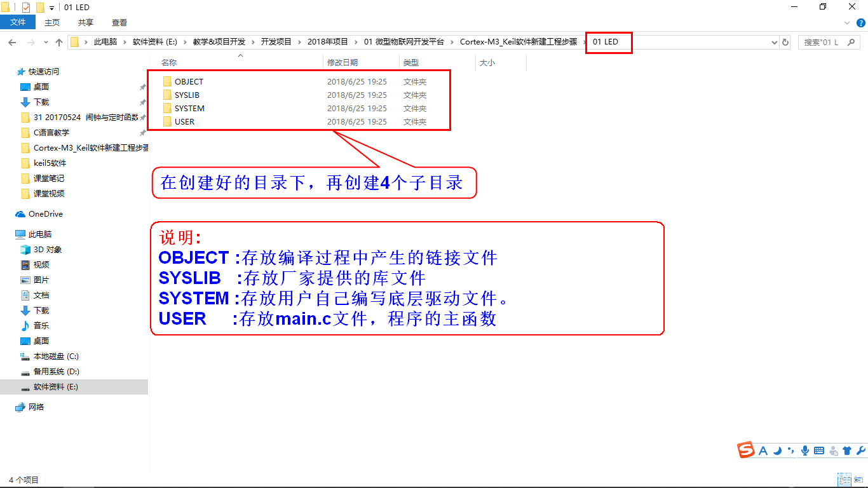Switch to the 查看 ribbon tab
Image resolution: width=868 pixels, height=488 pixels.
click(x=119, y=22)
